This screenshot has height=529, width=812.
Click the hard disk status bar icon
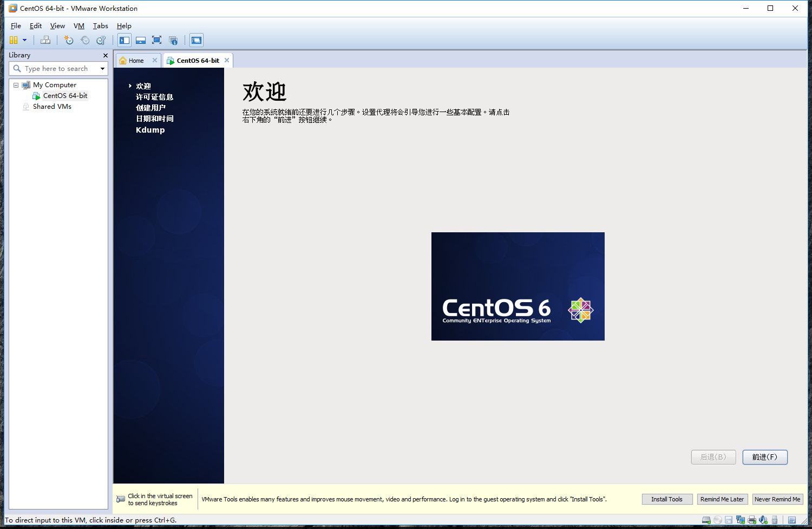click(706, 520)
